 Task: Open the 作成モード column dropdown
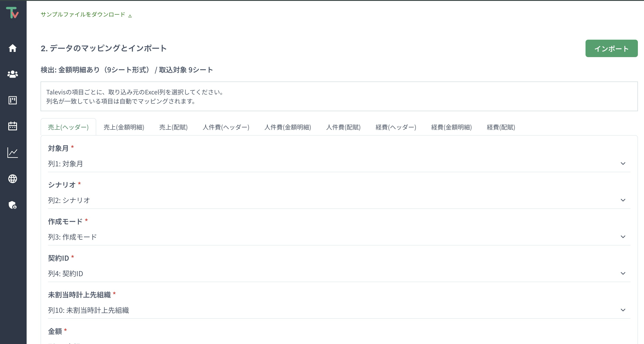pyautogui.click(x=339, y=237)
